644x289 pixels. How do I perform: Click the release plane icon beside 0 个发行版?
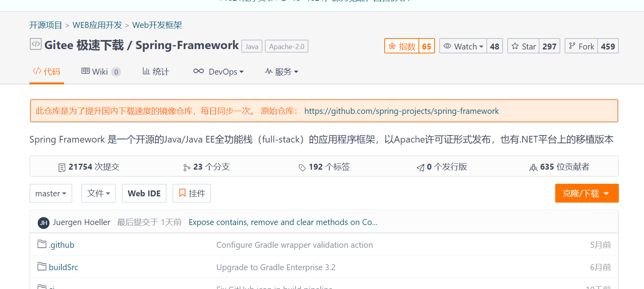tap(420, 168)
